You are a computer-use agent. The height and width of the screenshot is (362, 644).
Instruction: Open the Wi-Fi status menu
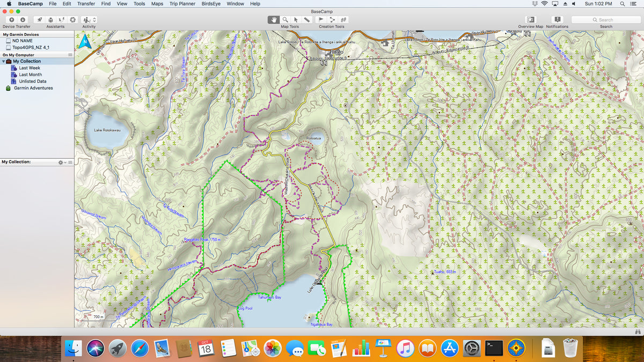544,4
